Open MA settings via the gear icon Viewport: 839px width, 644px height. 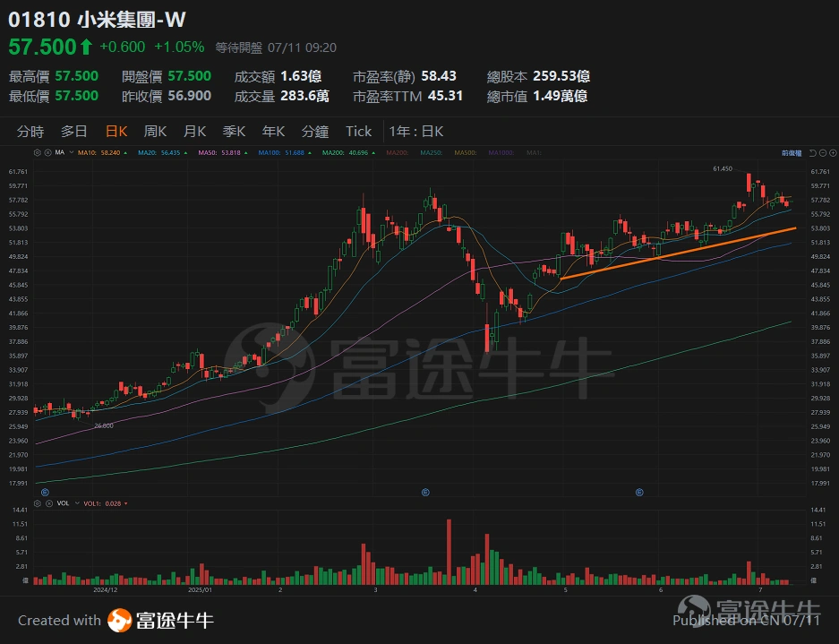[x=37, y=152]
